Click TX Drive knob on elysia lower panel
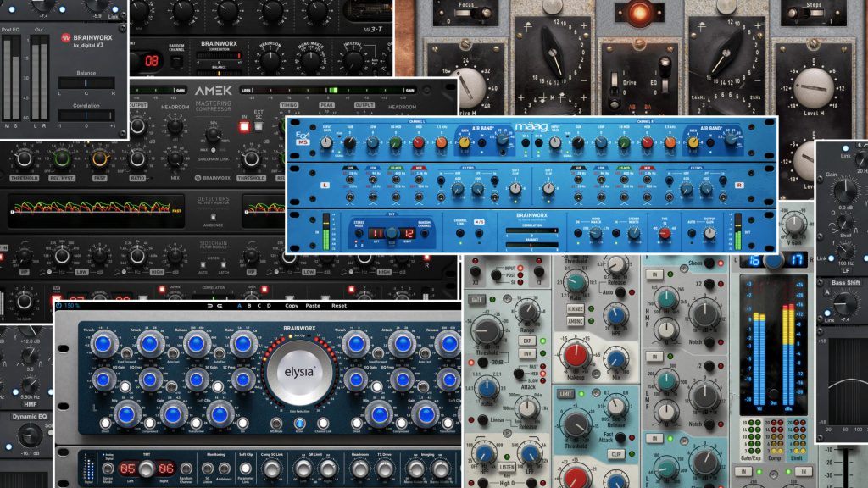The height and width of the screenshot is (488, 868). [x=385, y=469]
